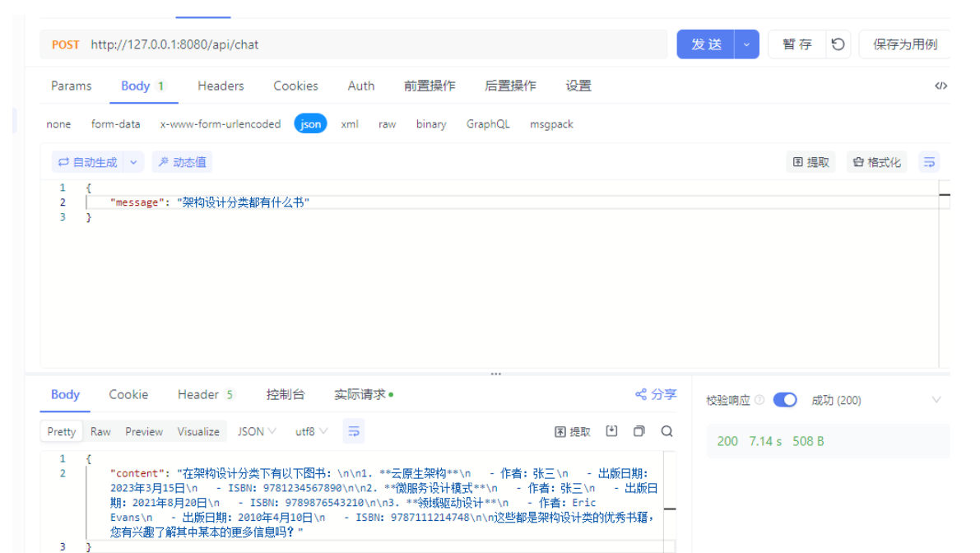Open the 控制台 tab in the response panel
The height and width of the screenshot is (553, 980).
coord(286,394)
